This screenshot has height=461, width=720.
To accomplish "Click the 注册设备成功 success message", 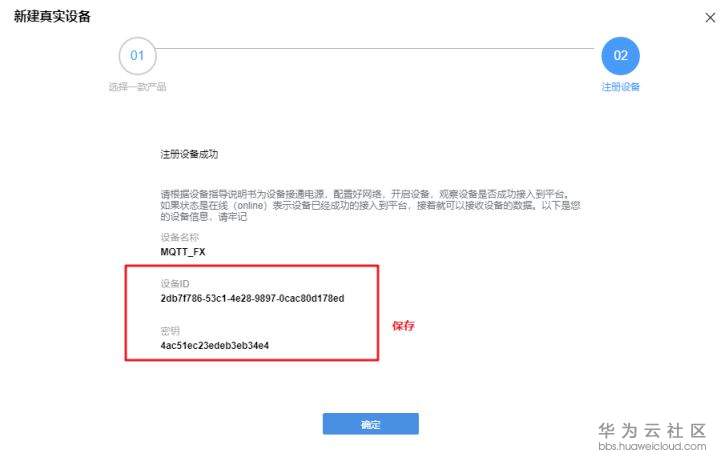I will tap(189, 154).
